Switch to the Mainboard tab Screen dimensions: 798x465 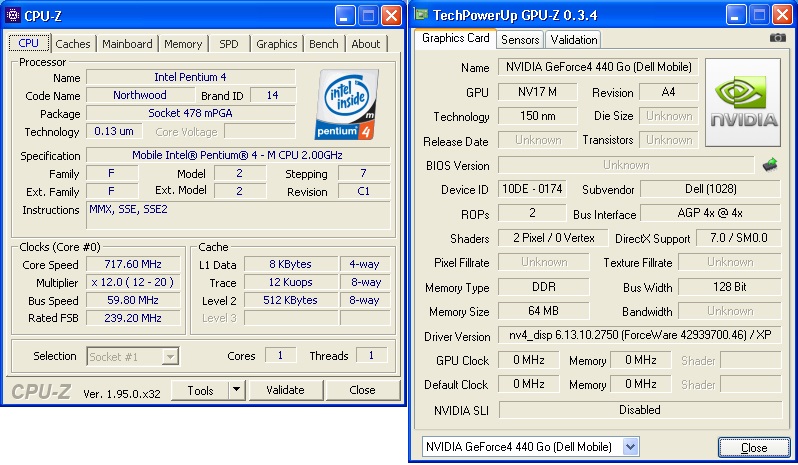(x=127, y=44)
